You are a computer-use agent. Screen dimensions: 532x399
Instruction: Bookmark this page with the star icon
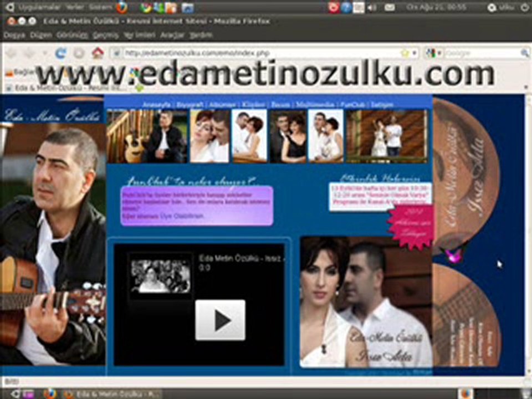(405, 53)
